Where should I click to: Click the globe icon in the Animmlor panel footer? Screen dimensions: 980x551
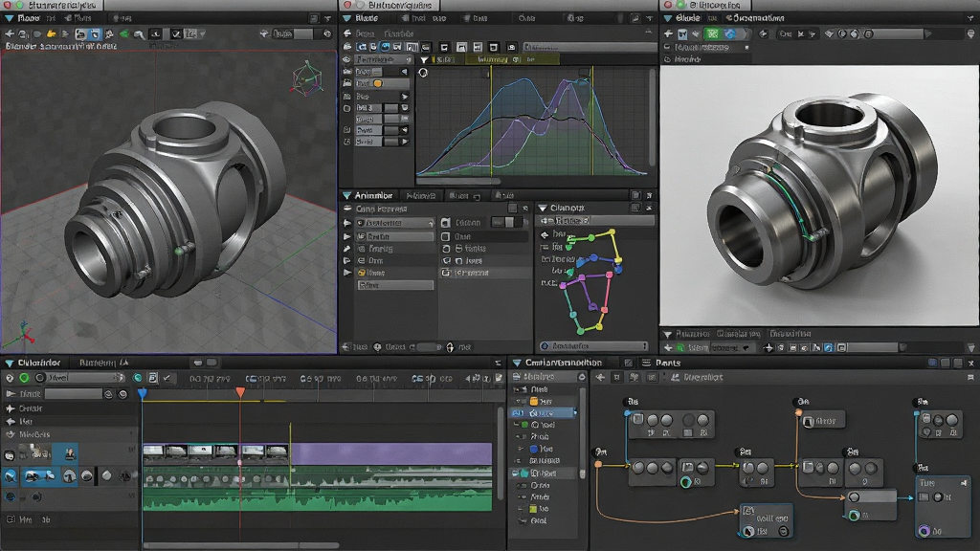[377, 346]
